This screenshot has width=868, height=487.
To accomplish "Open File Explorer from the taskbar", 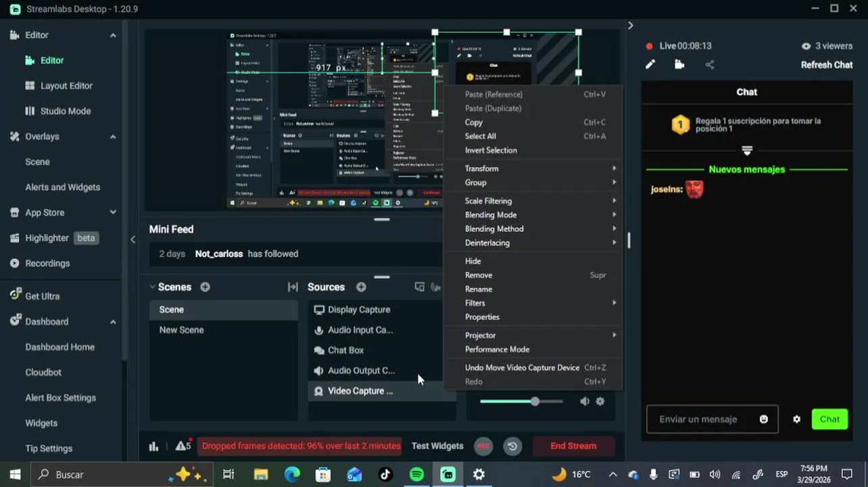I will [261, 475].
